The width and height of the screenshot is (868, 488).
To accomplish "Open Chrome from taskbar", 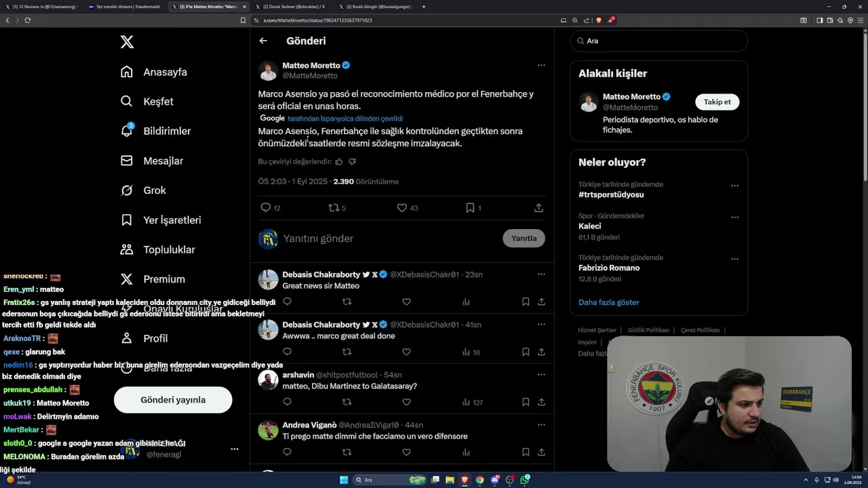I will click(479, 480).
